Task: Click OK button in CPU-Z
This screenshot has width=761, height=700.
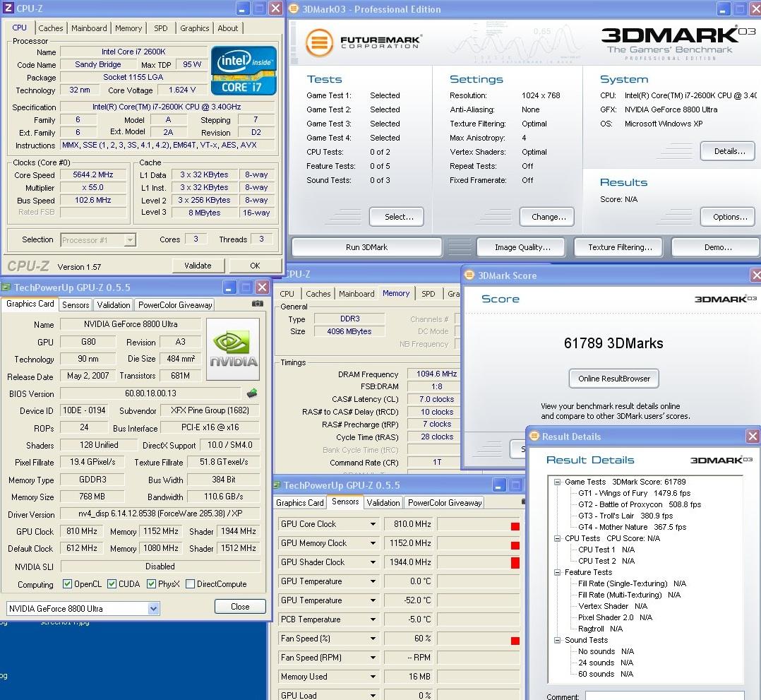Action: pos(256,265)
